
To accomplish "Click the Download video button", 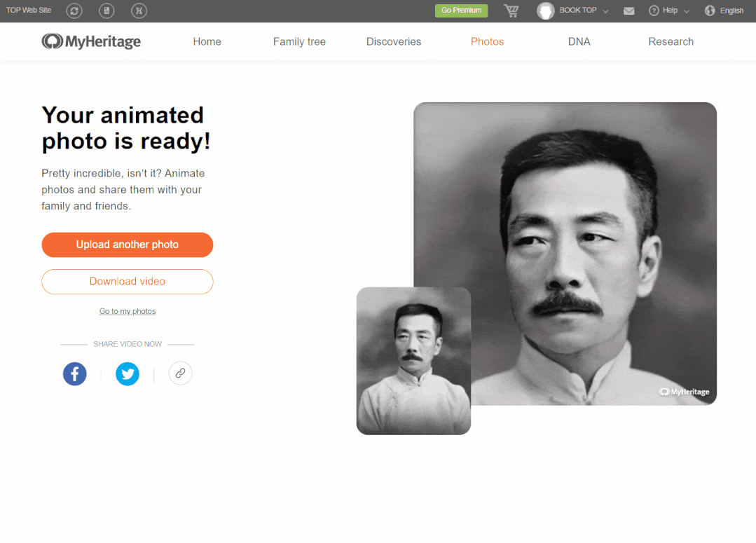I will [128, 282].
